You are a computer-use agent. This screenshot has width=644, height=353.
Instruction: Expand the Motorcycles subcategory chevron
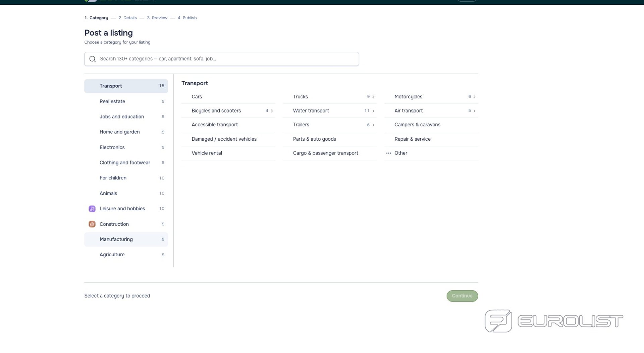point(474,97)
